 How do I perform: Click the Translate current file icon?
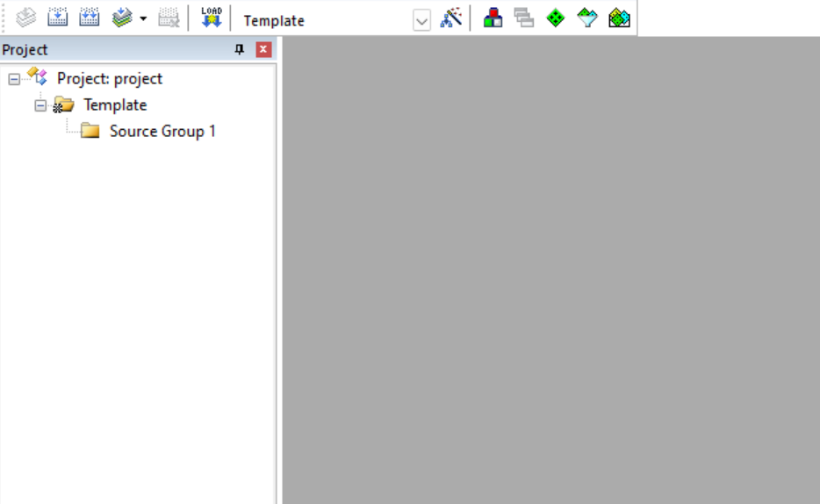click(x=25, y=18)
